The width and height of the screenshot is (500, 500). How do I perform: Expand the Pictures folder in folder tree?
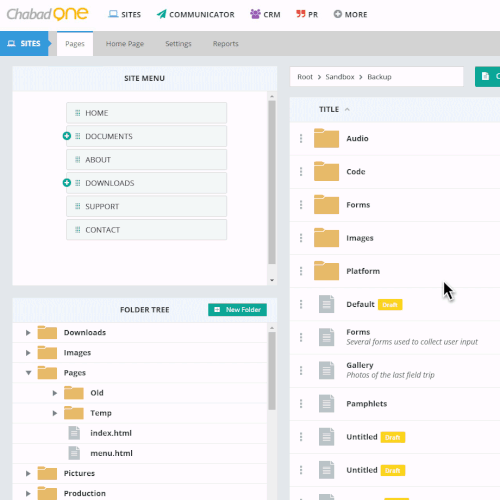[28, 473]
